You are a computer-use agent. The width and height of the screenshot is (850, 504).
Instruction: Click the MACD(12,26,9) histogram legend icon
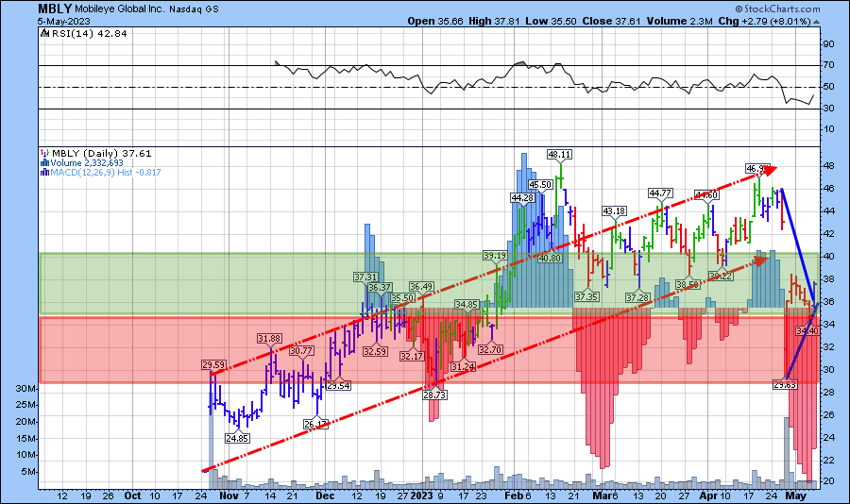43,172
